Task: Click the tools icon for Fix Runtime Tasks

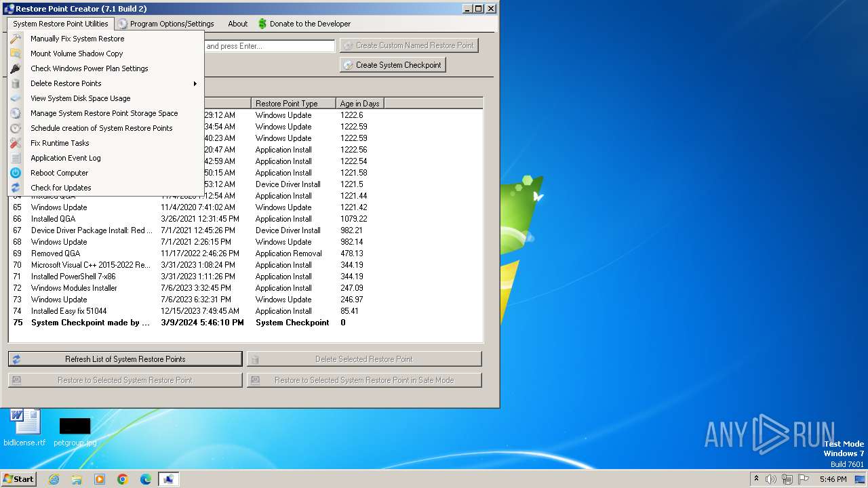Action: tap(16, 143)
